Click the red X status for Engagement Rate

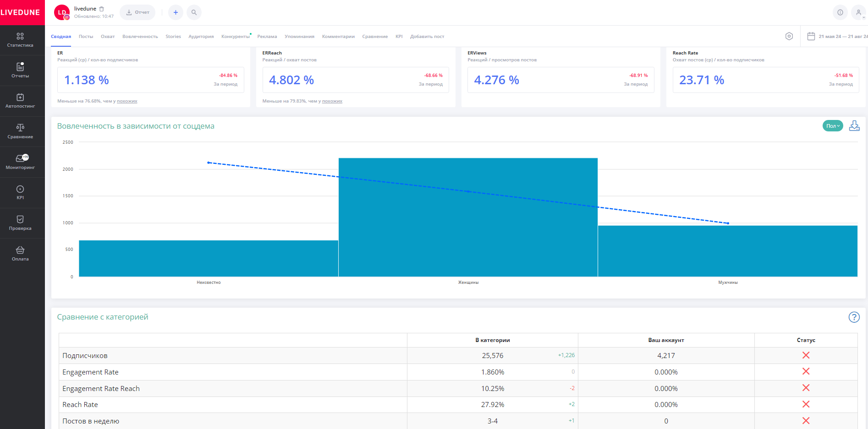tap(806, 371)
